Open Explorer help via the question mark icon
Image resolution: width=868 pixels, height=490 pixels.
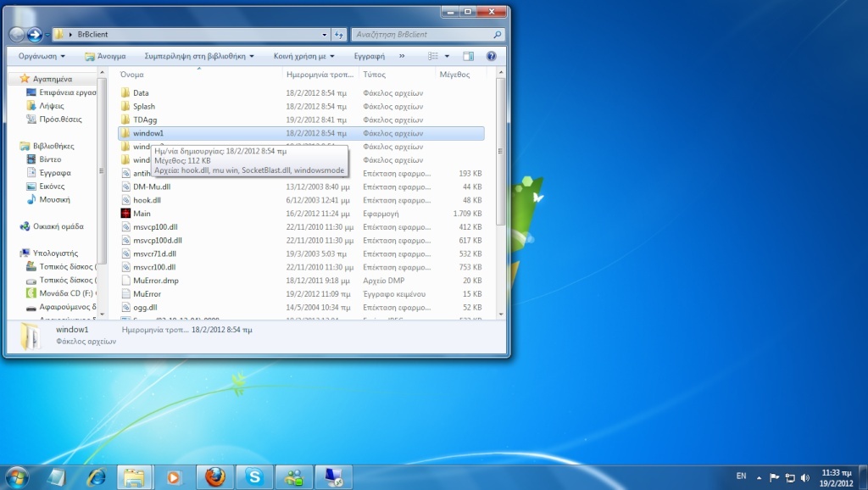491,56
